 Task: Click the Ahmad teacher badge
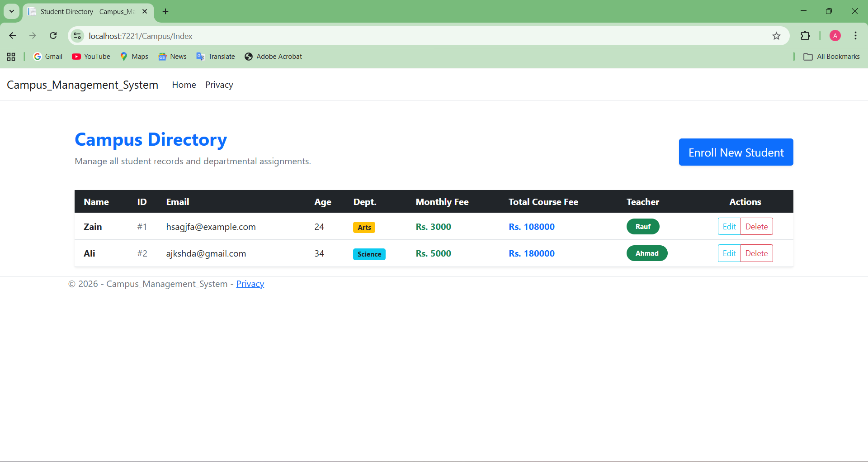point(647,253)
